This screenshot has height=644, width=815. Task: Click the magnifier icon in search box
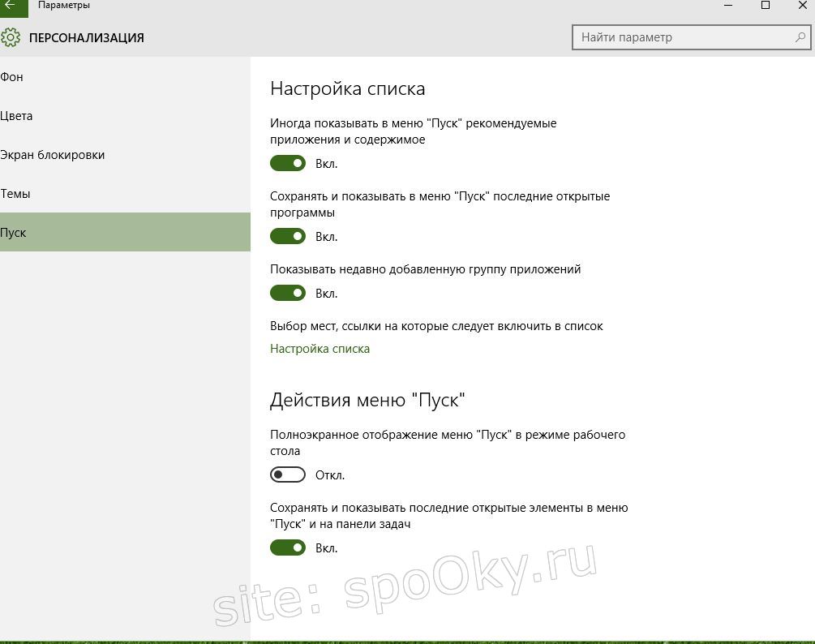(800, 37)
